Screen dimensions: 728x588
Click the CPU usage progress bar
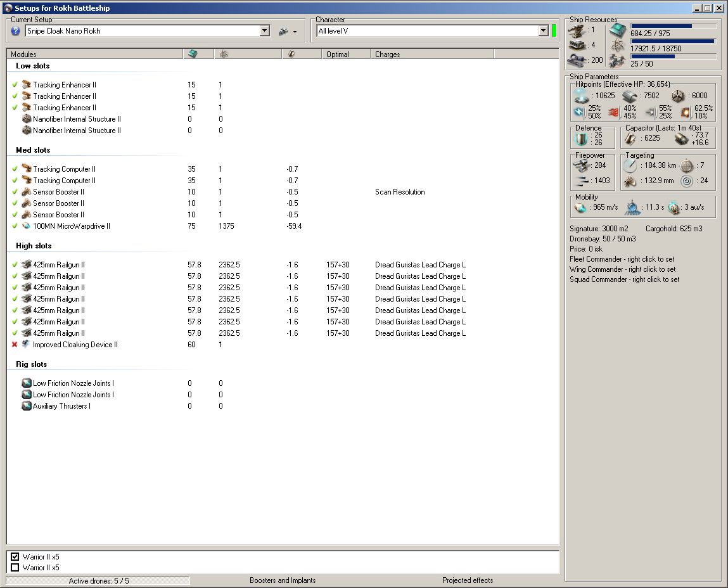pos(674,26)
